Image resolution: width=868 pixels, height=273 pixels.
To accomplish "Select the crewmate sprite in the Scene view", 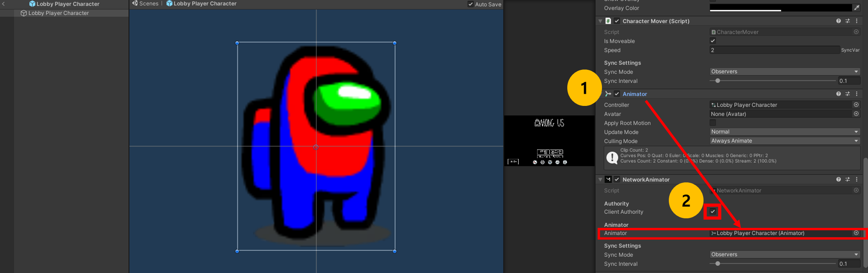I will (x=316, y=147).
